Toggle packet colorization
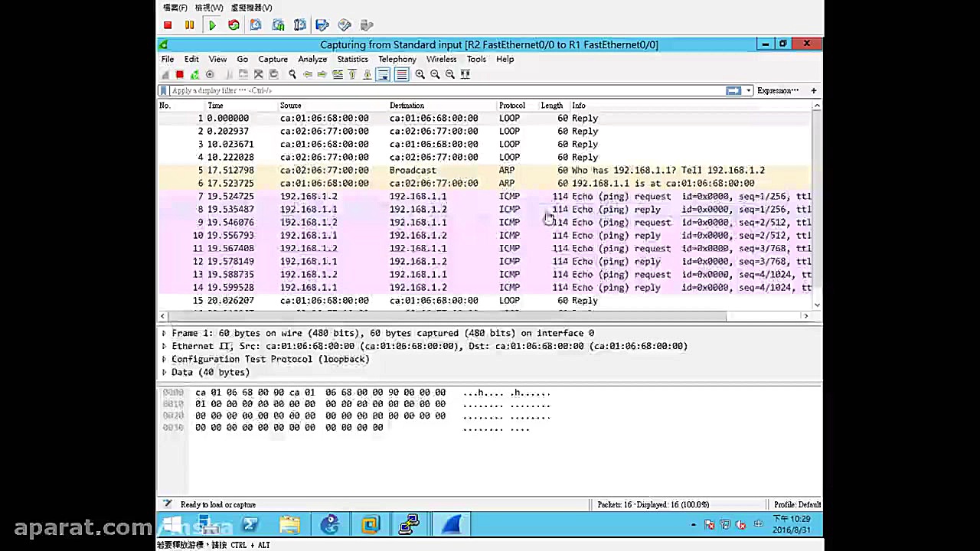980x551 pixels. (x=401, y=74)
